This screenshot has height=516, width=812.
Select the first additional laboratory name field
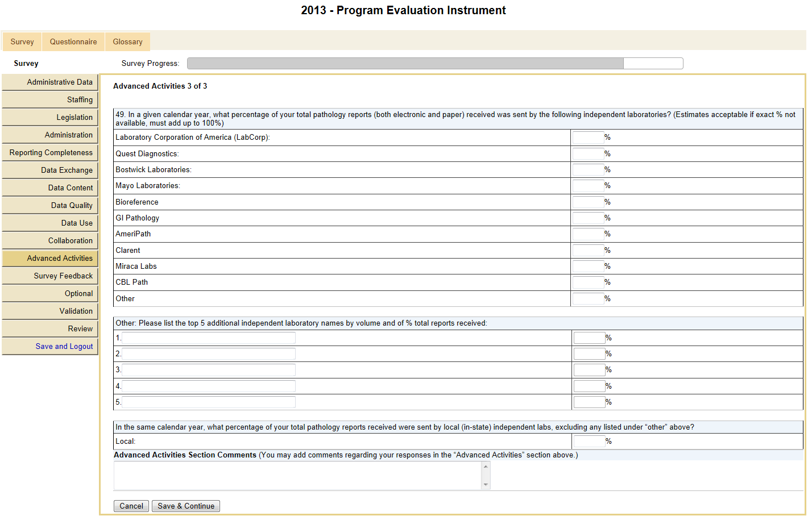[x=209, y=338]
